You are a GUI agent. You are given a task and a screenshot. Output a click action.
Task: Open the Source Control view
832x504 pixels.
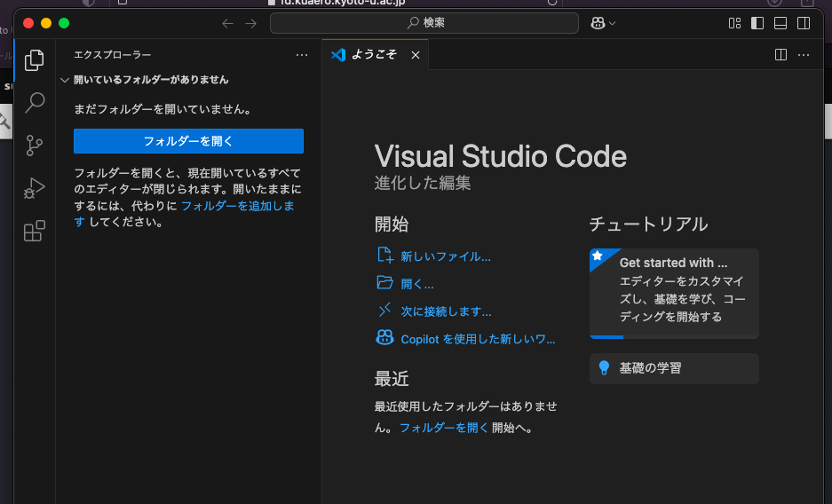35,146
